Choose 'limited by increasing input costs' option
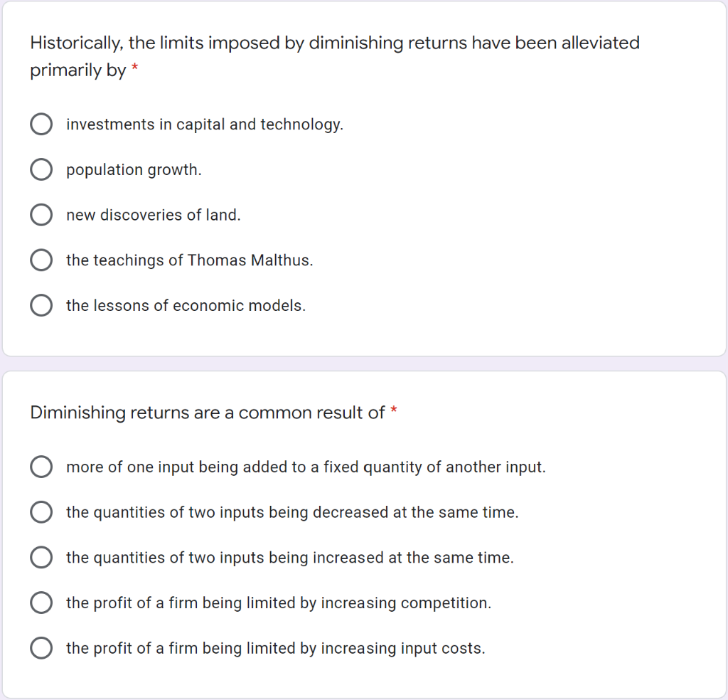728x700 pixels. [x=41, y=648]
